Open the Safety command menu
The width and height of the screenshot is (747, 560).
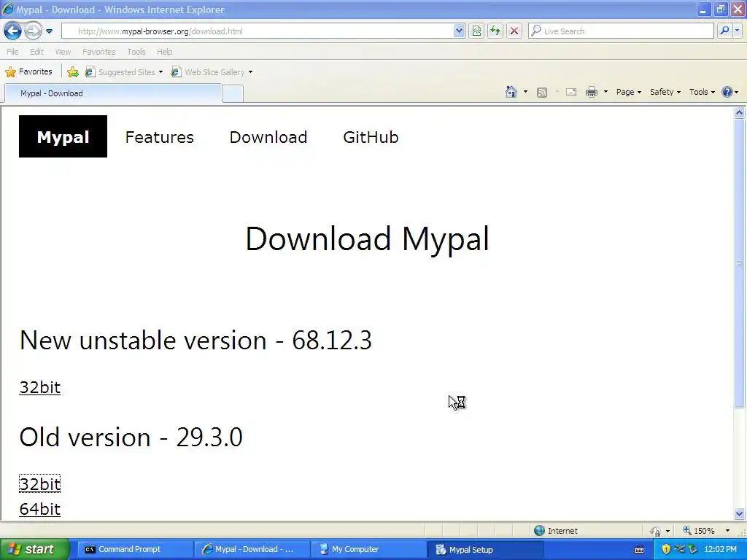coord(665,92)
